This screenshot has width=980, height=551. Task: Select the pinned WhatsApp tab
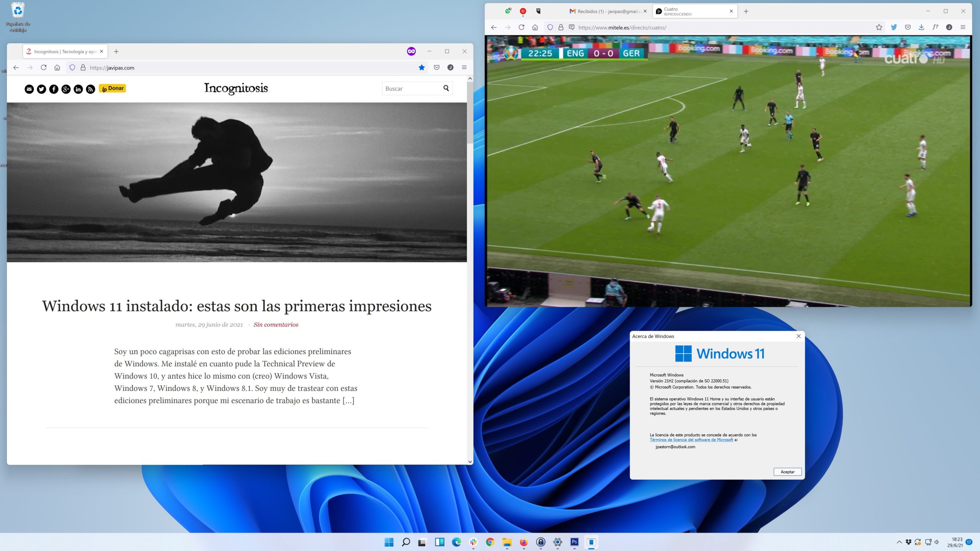(508, 11)
